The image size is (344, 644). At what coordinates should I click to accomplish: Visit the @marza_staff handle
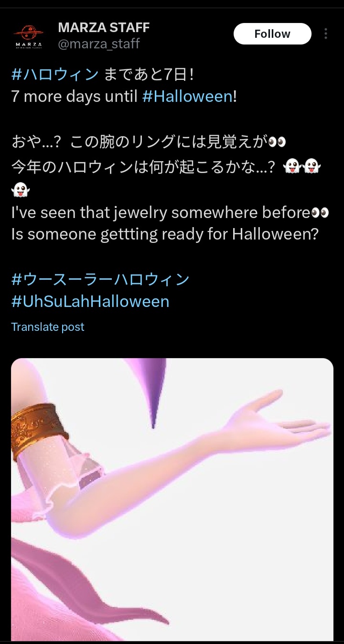click(x=99, y=44)
